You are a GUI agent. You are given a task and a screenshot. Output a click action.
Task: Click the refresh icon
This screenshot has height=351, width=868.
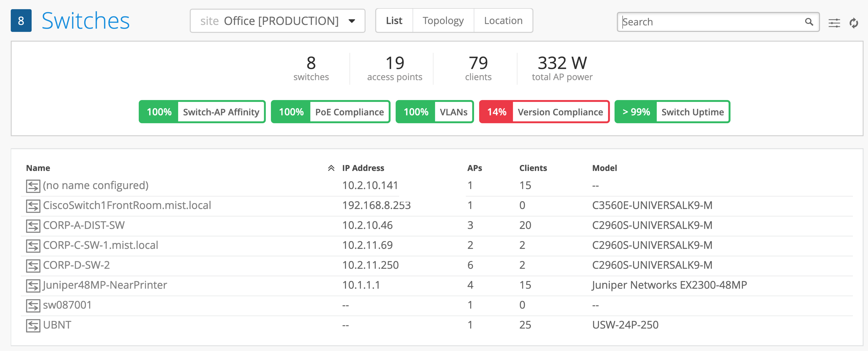point(854,23)
